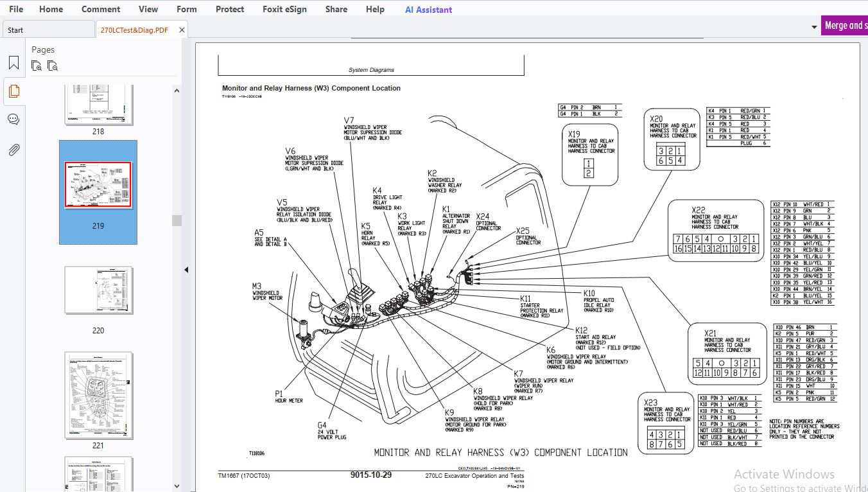868x492 pixels.
Task: Select the page 220 thumbnail
Action: (x=98, y=290)
